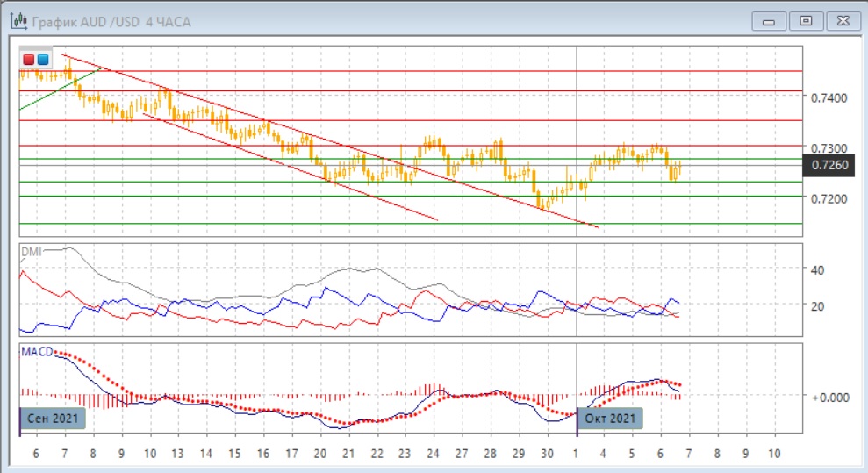Click the DMI scale value 40

(x=817, y=270)
